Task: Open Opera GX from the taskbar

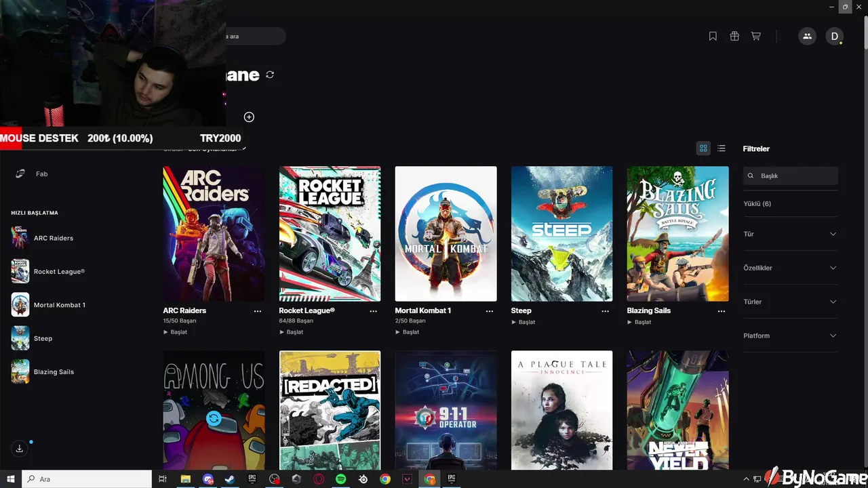Action: pos(319,479)
